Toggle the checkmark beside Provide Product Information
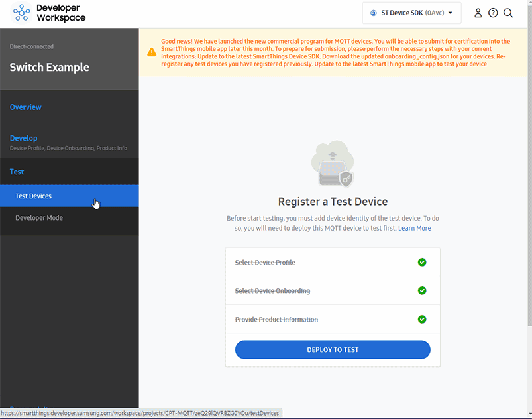Viewport: 532px width, 419px height. [x=422, y=319]
